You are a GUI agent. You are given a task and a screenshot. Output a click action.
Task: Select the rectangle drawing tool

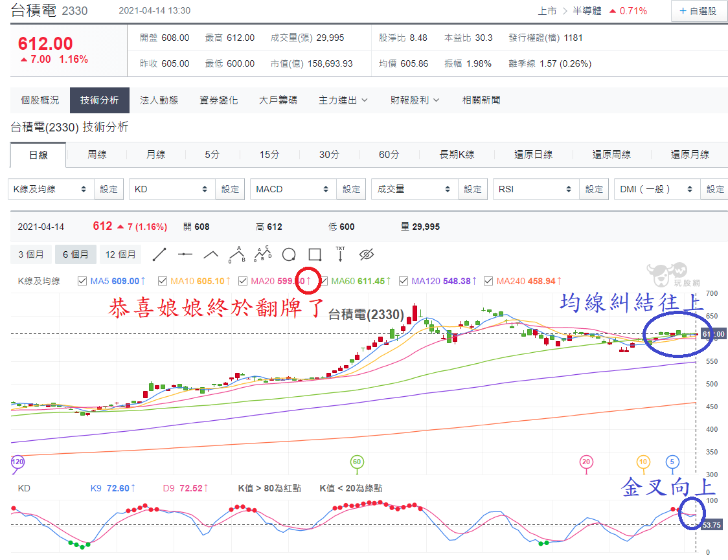pyautogui.click(x=315, y=254)
